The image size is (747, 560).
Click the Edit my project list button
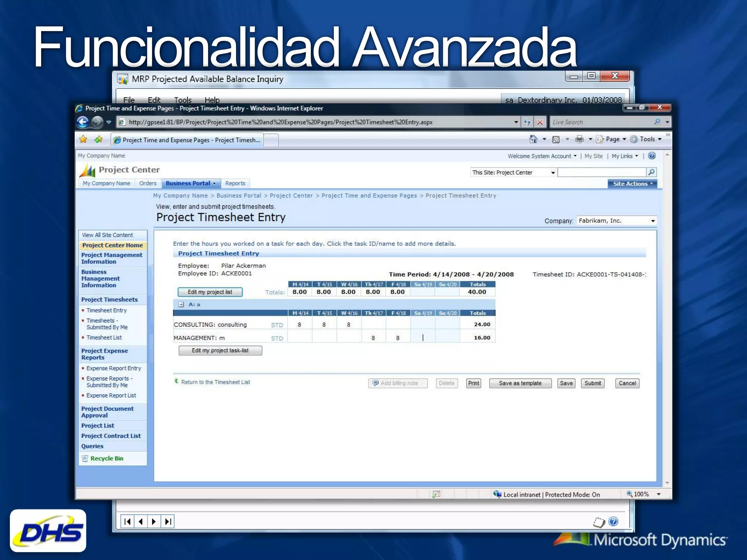tap(210, 292)
